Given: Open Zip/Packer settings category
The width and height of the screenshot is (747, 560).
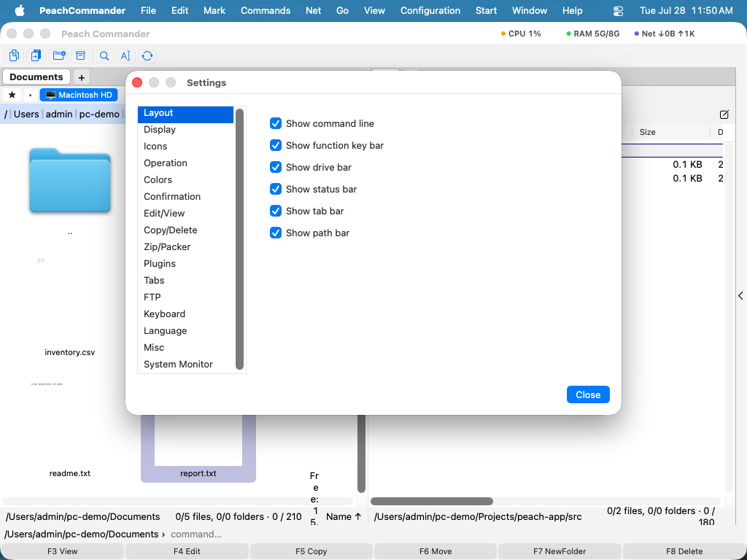Looking at the screenshot, I should [x=186, y=246].
